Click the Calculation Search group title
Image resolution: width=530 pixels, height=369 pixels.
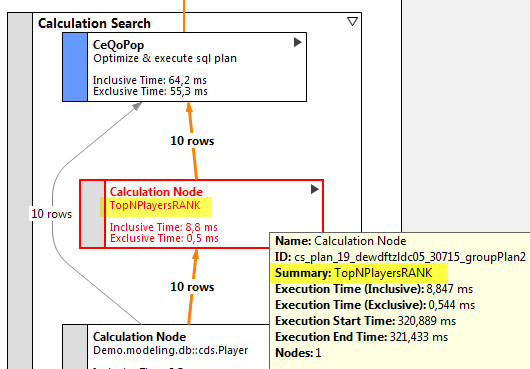point(94,23)
